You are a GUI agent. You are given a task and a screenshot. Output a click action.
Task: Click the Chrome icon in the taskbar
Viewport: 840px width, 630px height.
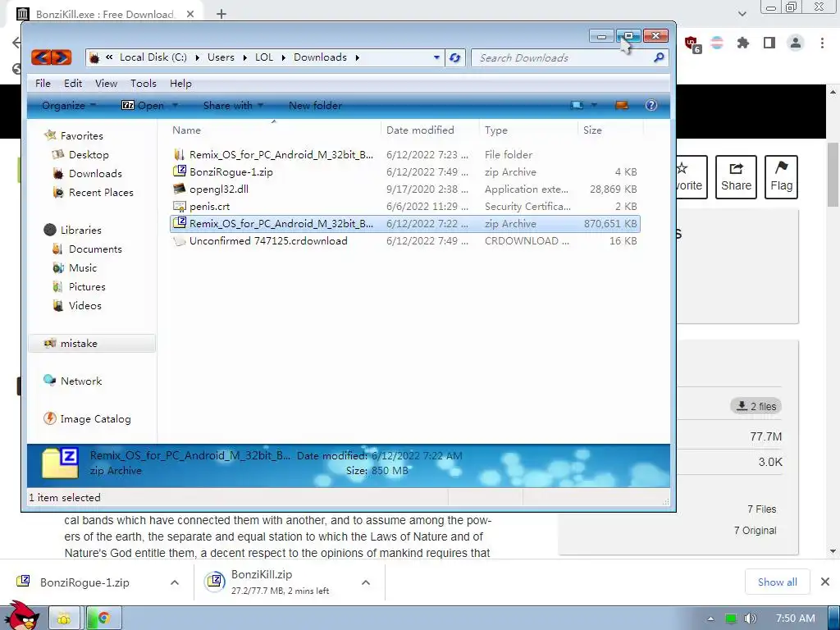click(x=104, y=619)
